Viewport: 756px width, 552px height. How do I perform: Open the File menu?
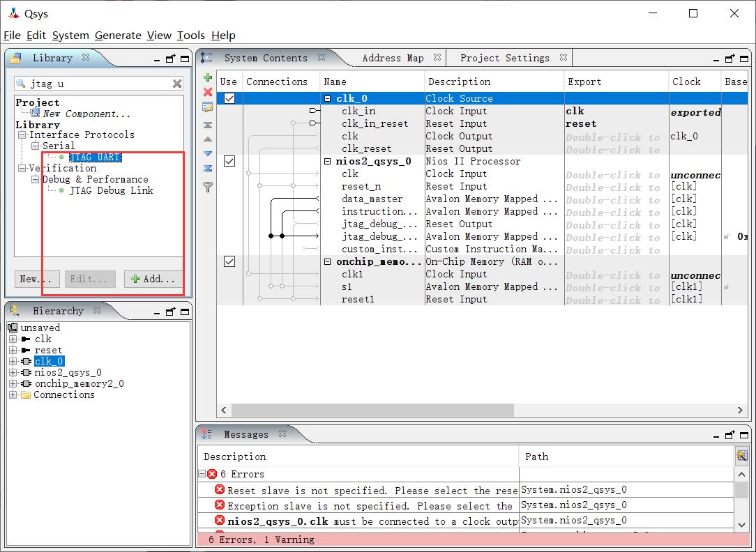coord(12,35)
